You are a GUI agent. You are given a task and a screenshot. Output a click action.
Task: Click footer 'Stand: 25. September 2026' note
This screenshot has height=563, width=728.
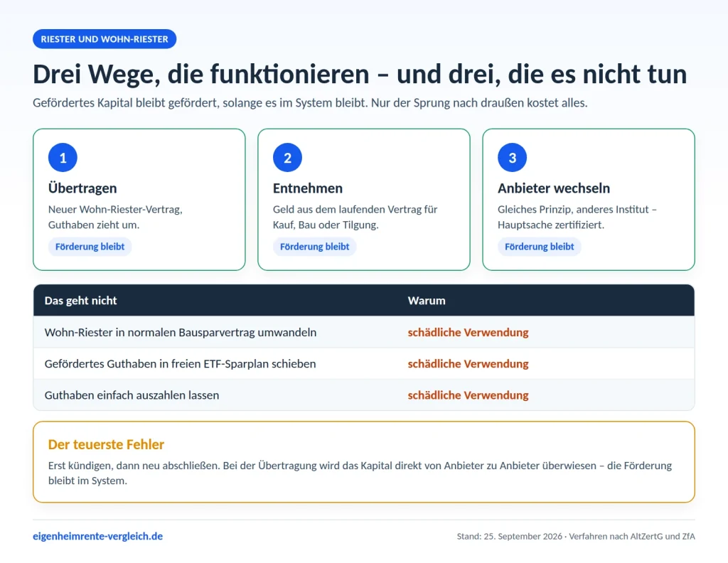[576, 536]
